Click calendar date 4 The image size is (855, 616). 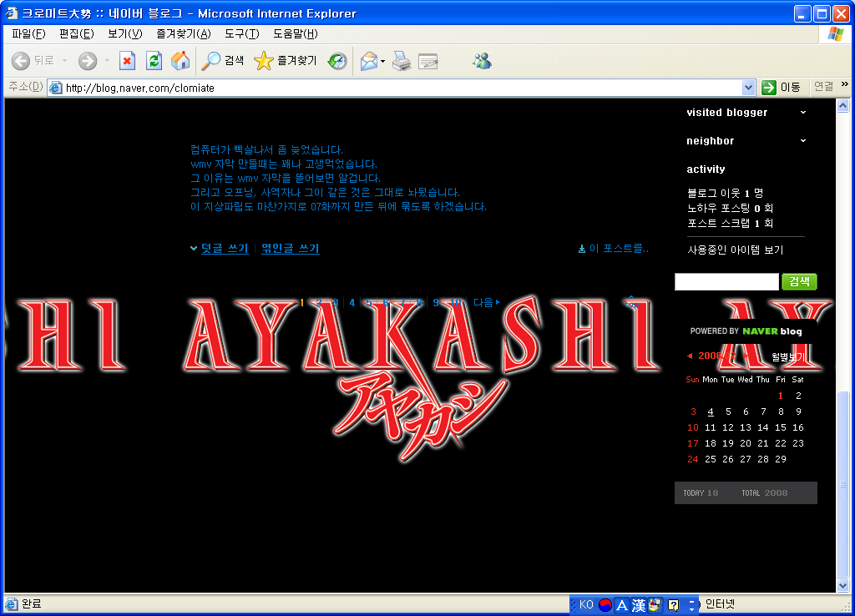(x=710, y=412)
